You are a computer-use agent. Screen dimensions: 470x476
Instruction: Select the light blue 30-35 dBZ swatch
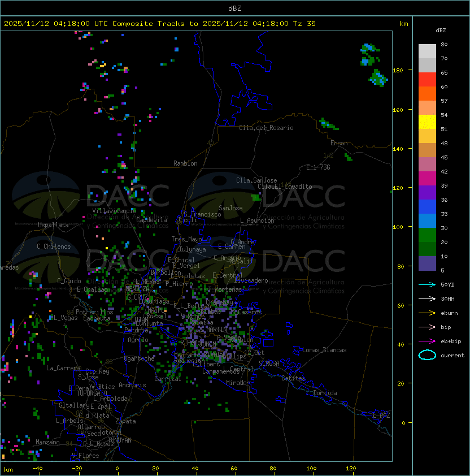(427, 221)
